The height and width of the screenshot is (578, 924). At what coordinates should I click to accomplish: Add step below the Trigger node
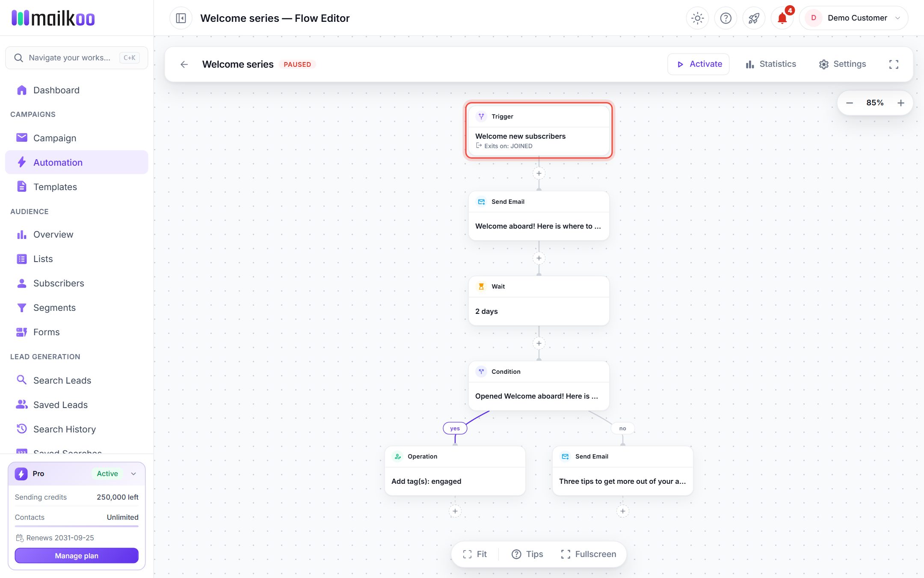pos(539,173)
